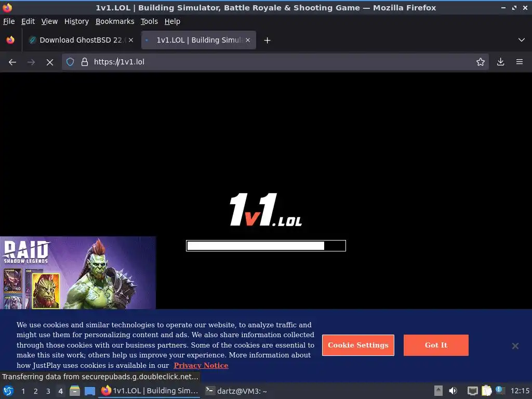Image resolution: width=532 pixels, height=399 pixels.
Task: Open the Firefox hamburger menu
Action: [x=519, y=62]
